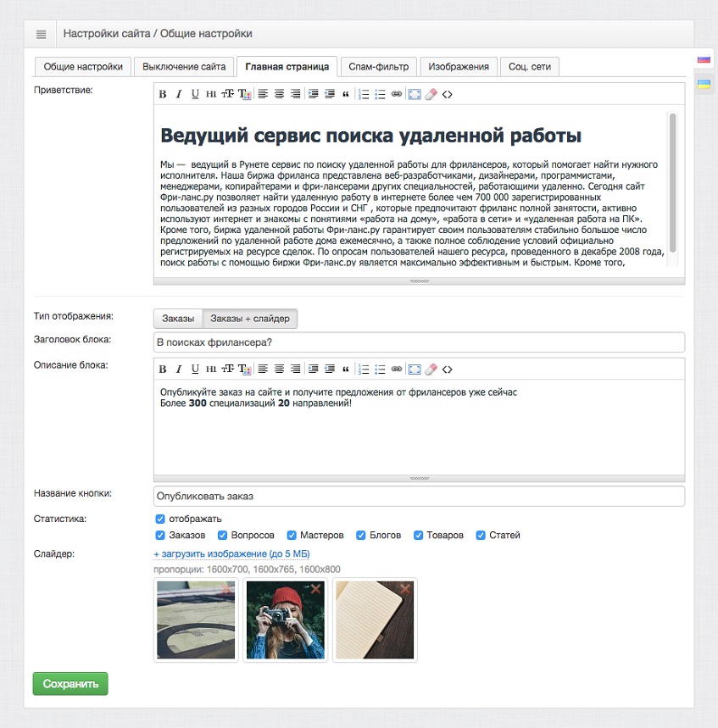
Task: Insert bulleted list in the greeting editor
Action: pyautogui.click(x=380, y=94)
